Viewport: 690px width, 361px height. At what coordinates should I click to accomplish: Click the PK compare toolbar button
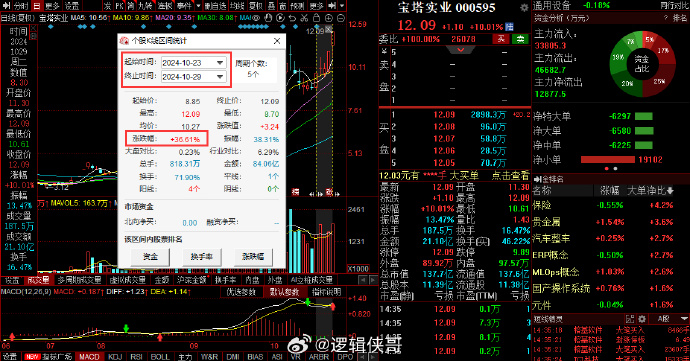pos(120,6)
